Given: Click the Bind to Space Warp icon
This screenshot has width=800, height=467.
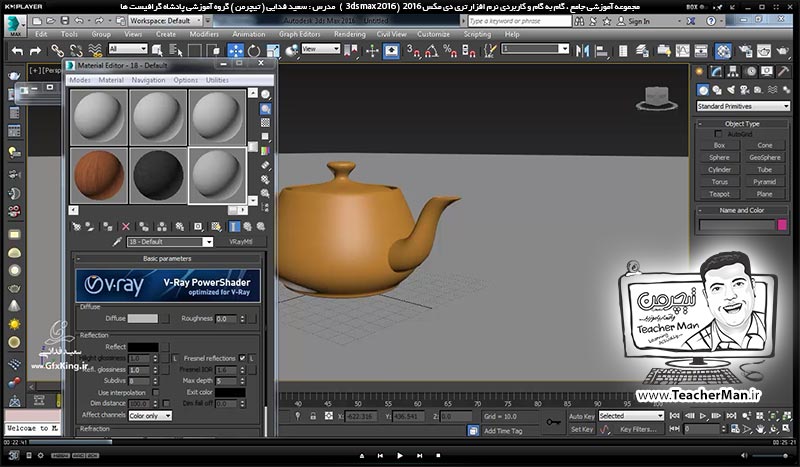Looking at the screenshot, I should tap(95, 50).
